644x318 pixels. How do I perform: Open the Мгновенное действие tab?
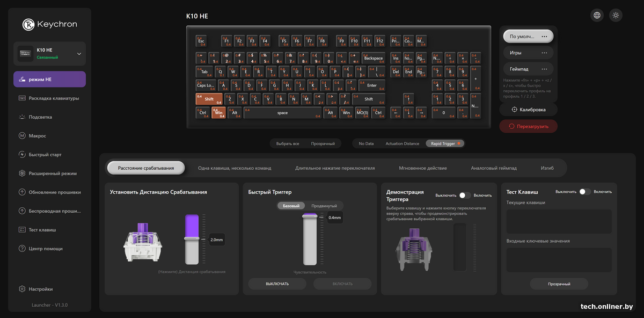(x=423, y=168)
